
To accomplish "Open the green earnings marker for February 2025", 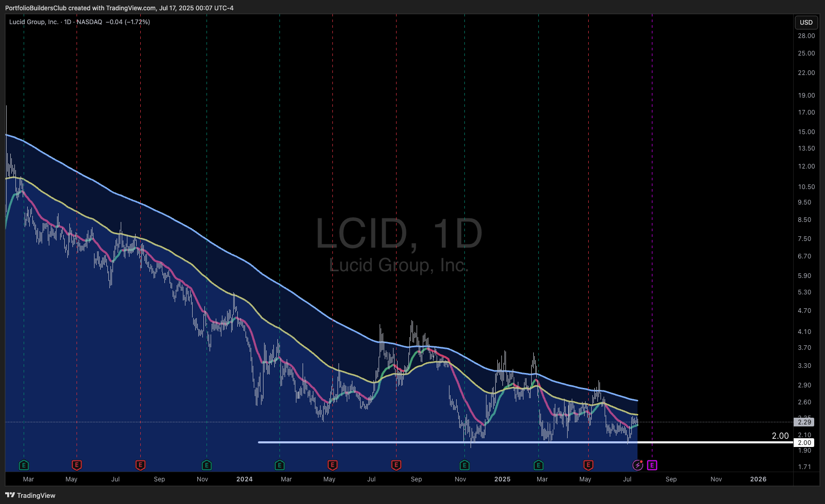I will click(x=538, y=465).
